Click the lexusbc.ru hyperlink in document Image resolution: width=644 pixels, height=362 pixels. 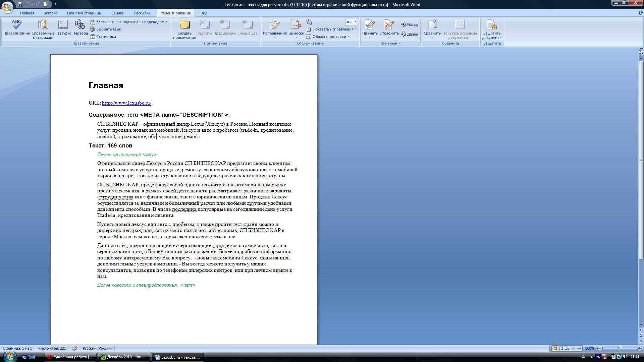[126, 103]
